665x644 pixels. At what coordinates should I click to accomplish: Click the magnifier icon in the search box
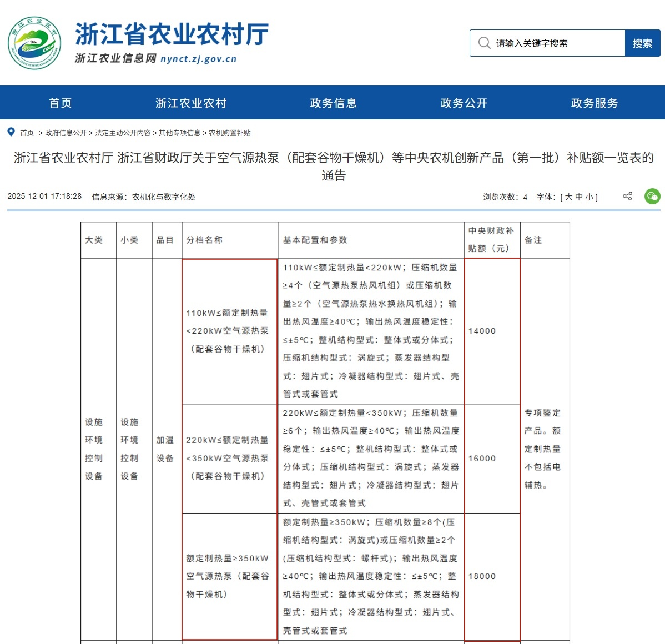(484, 43)
